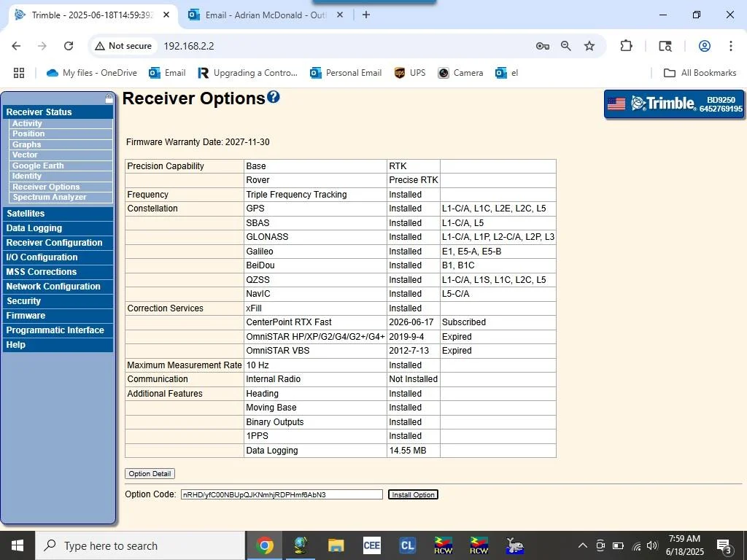
Task: Expand the MSS Corrections menu
Action: (58, 272)
